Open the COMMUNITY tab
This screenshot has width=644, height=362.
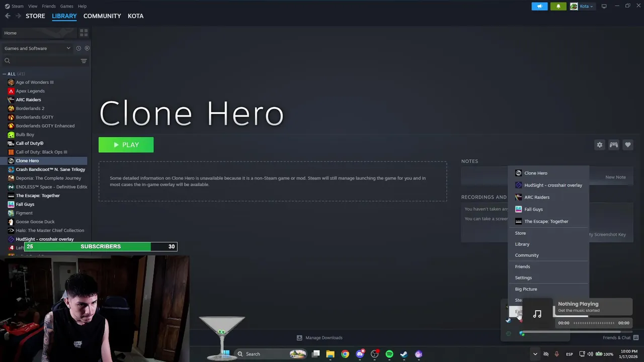pos(102,16)
